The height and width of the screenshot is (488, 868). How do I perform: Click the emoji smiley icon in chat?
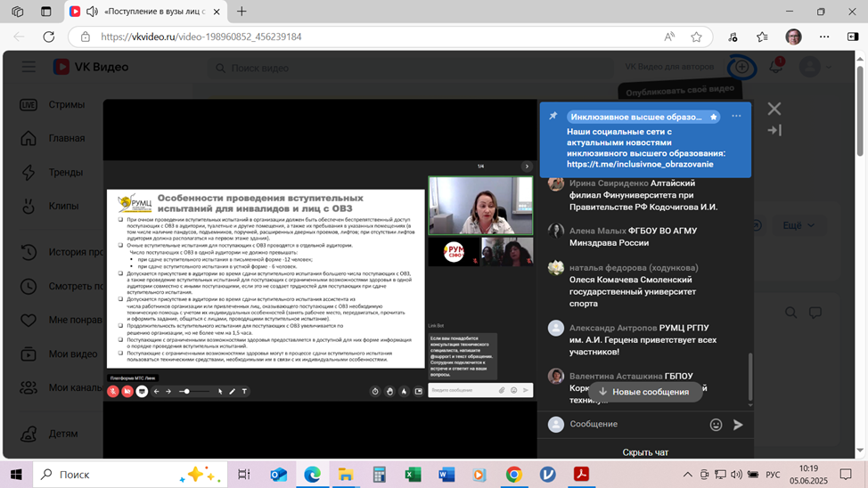click(716, 425)
